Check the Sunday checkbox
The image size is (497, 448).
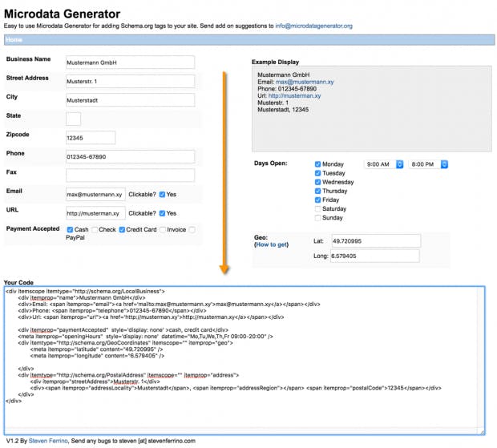coord(317,218)
